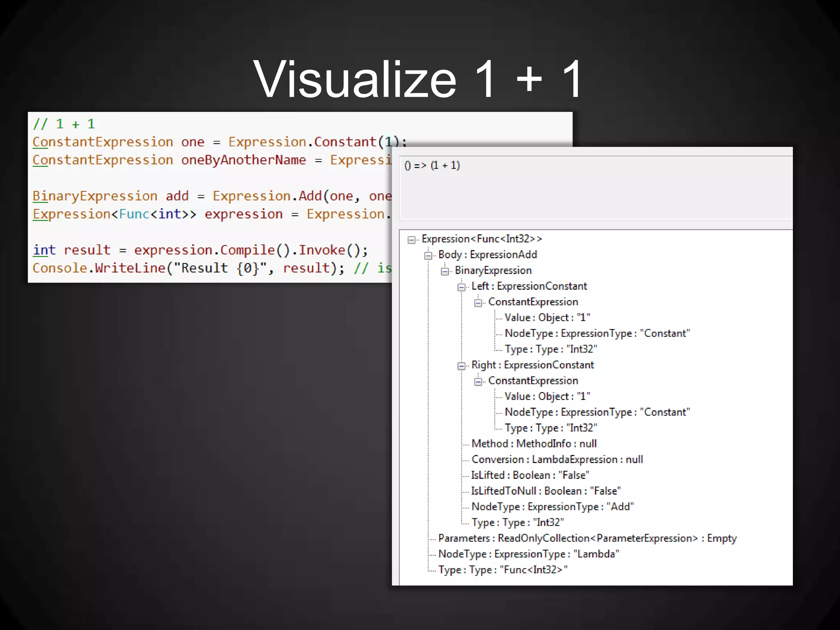Select Type : "Int32" row under Left
840x630 pixels.
551,349
